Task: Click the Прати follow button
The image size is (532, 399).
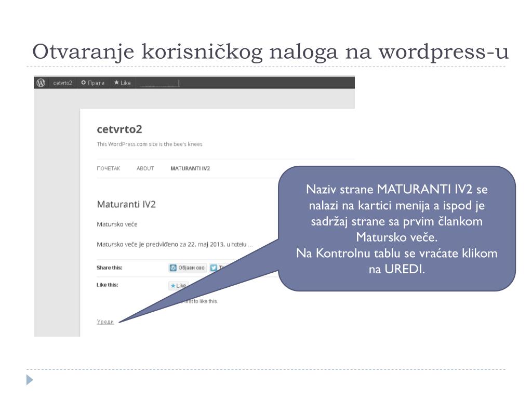Action: [x=92, y=83]
